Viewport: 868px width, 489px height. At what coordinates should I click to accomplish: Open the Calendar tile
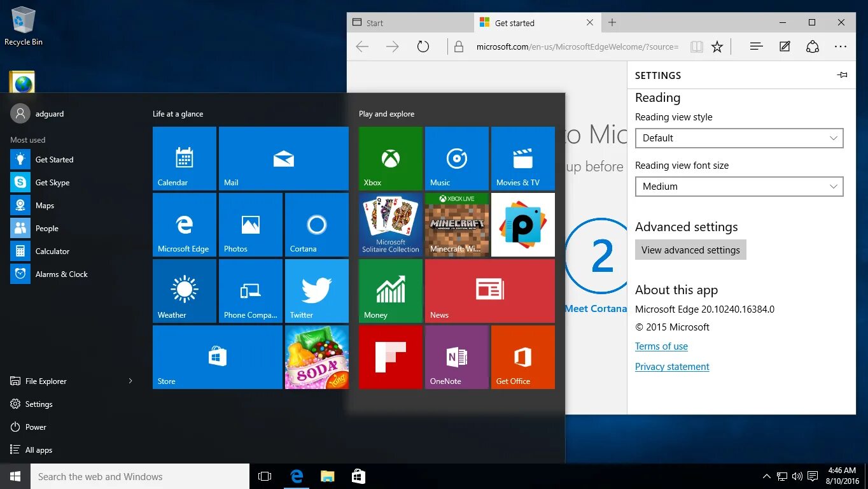(x=185, y=159)
